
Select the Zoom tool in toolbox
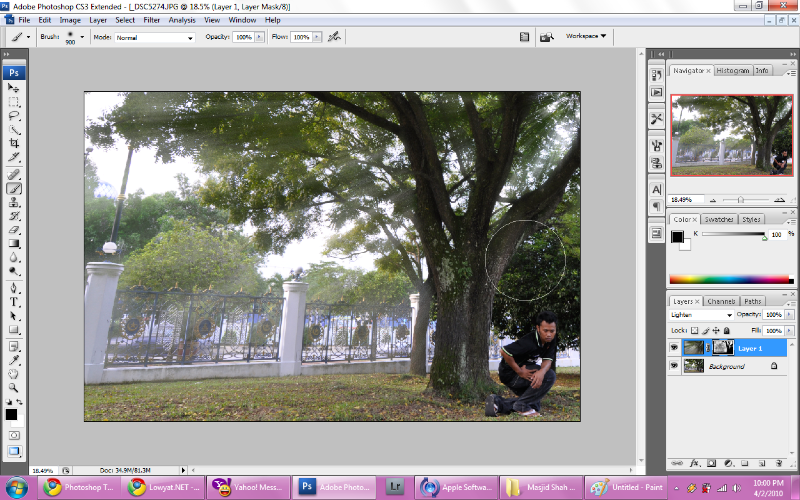coord(14,387)
